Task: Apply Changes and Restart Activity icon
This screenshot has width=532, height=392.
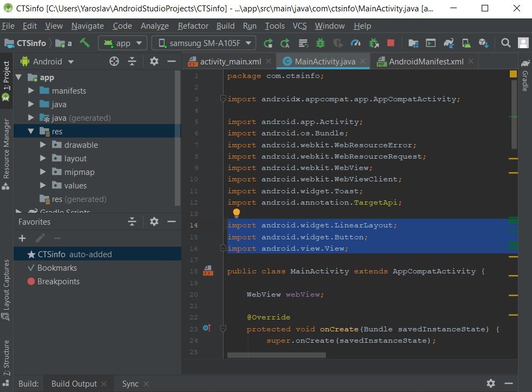Action: (285, 43)
